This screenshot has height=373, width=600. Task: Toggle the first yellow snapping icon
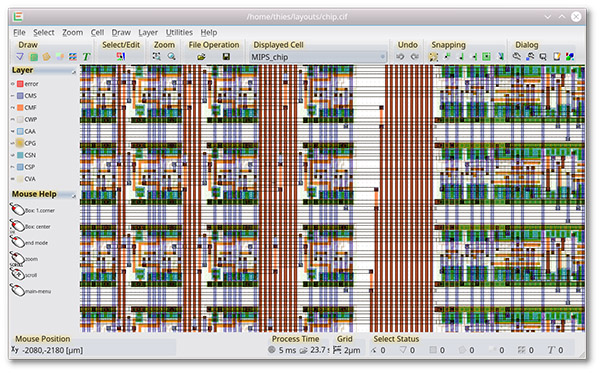click(434, 57)
